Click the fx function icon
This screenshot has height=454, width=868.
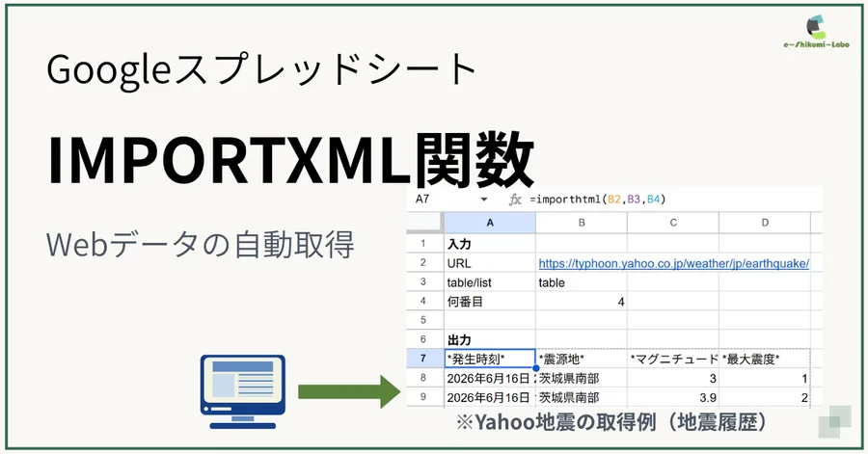[515, 200]
